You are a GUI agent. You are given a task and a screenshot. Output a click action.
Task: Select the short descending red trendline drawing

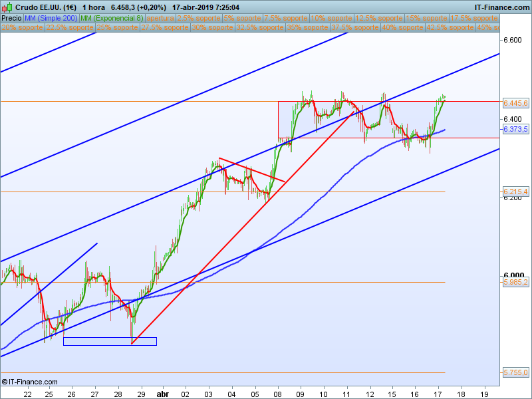(x=252, y=170)
